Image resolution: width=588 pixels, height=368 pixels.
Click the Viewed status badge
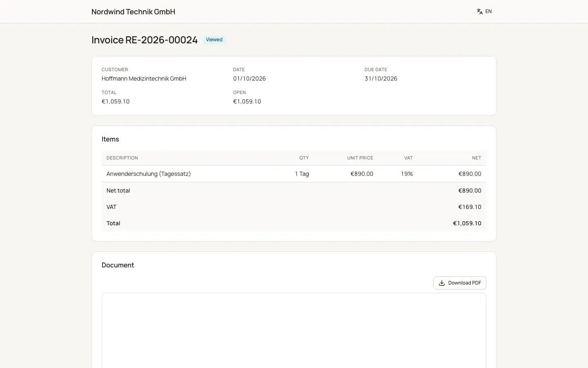point(214,40)
